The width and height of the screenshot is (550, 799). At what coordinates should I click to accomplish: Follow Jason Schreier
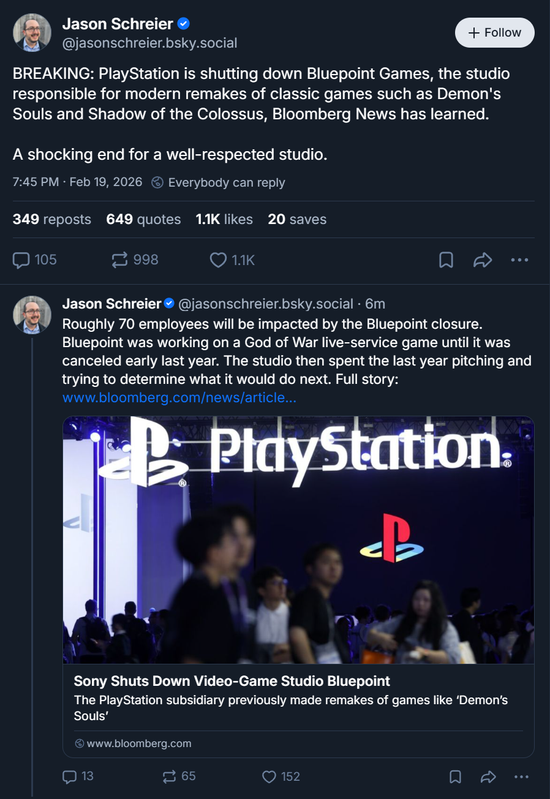coord(494,33)
